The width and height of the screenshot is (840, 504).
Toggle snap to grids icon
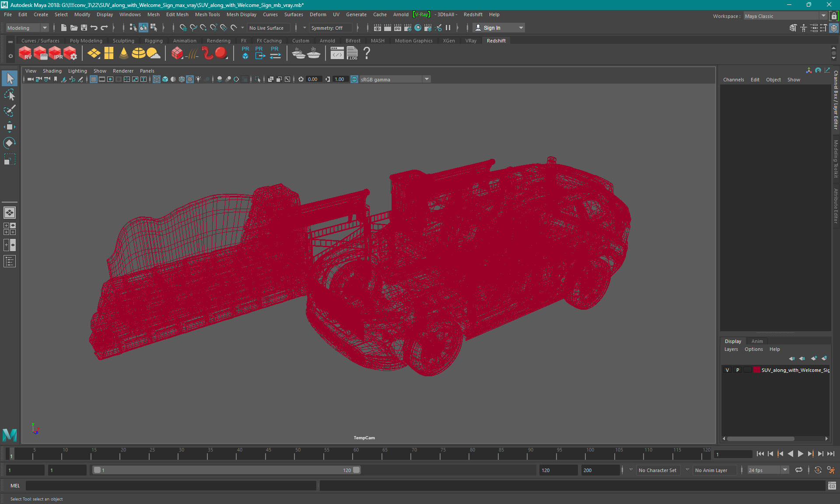pyautogui.click(x=183, y=28)
